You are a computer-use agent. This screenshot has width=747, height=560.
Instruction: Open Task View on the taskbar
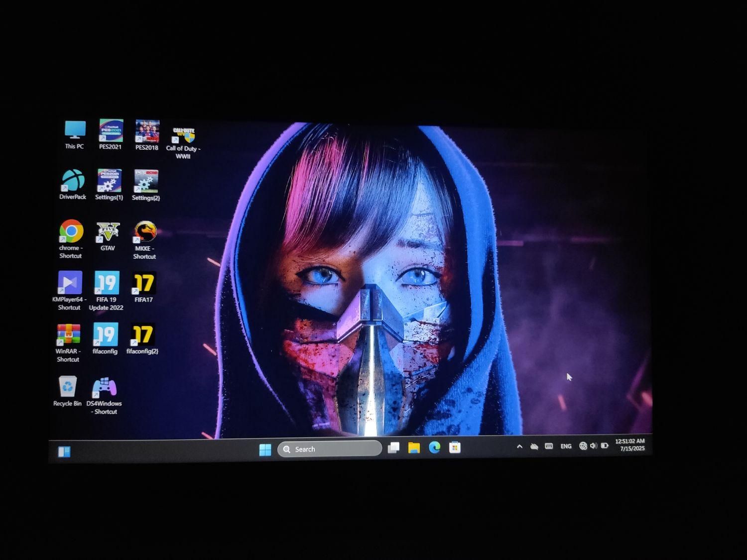coord(393,448)
